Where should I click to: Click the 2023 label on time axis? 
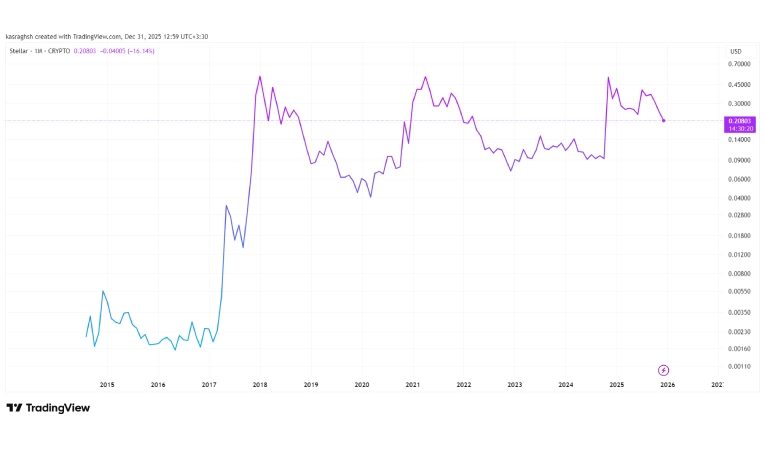coord(515,384)
